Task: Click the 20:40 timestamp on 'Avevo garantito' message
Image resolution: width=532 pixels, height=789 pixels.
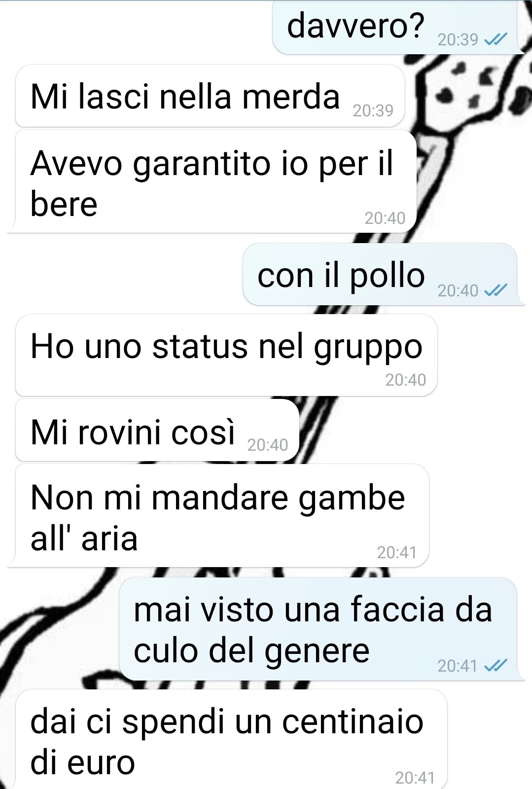Action: pos(385,218)
